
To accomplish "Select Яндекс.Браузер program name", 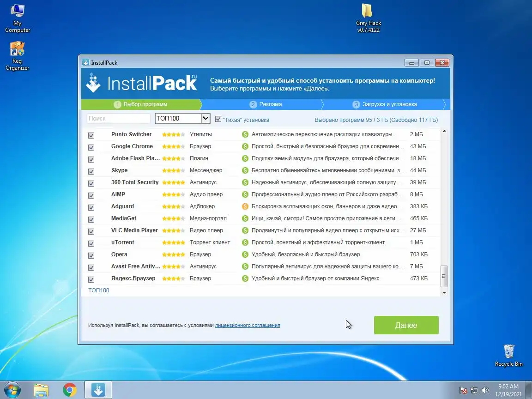I will (133, 278).
